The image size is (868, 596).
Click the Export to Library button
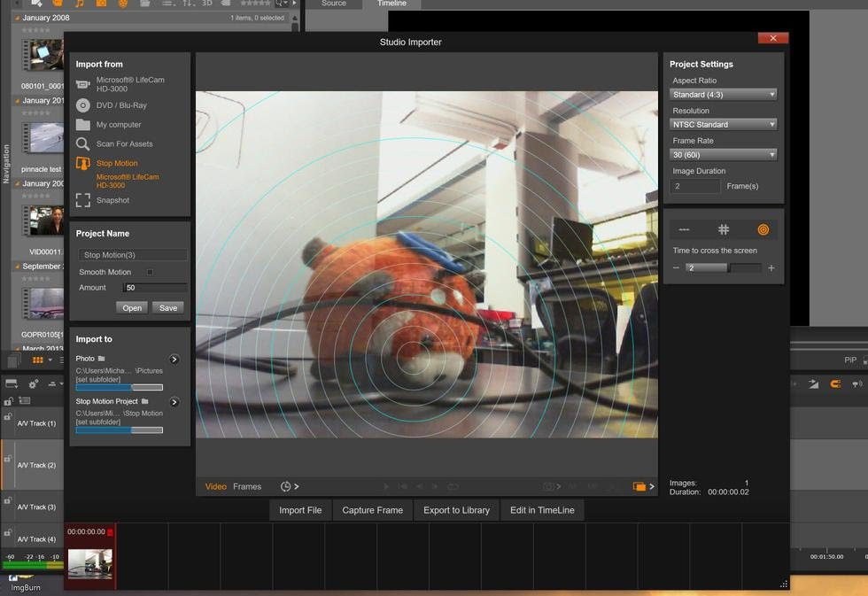tap(457, 510)
